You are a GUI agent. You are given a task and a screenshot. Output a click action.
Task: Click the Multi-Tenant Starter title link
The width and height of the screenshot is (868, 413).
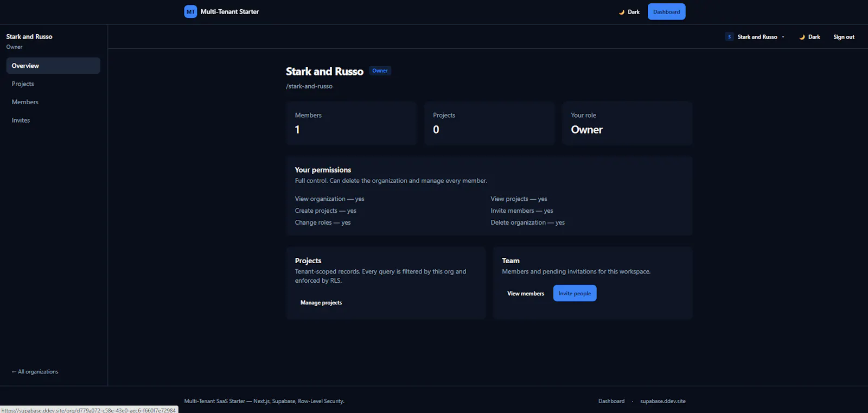coord(229,12)
